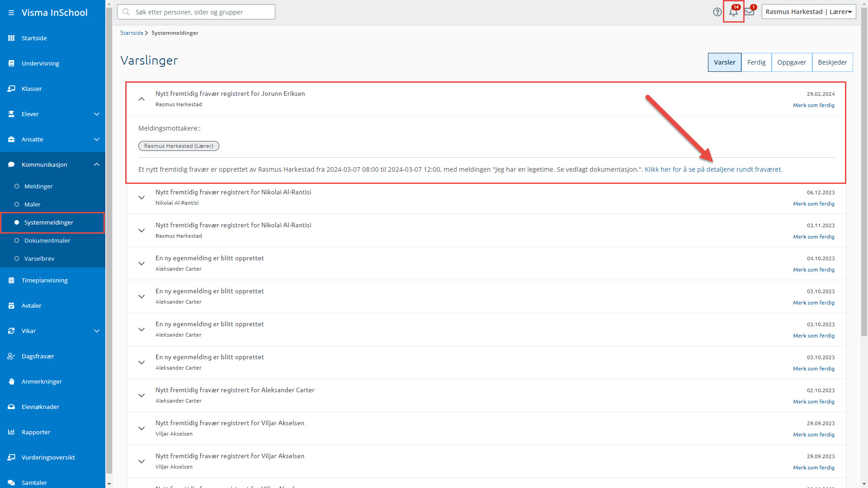Mark 02.10.2023 notification as ferdig
This screenshot has width=868, height=488.
814,402
